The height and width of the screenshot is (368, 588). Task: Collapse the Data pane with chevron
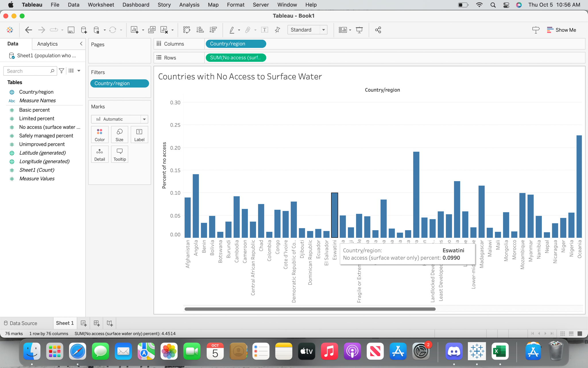tap(81, 44)
